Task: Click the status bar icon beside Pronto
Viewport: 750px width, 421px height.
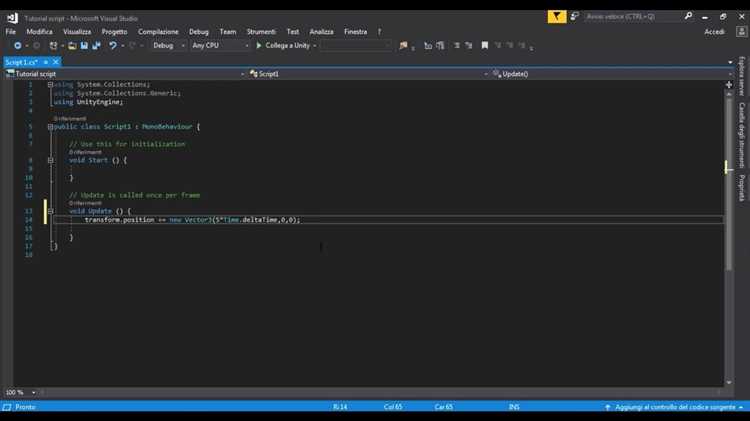Action: pyautogui.click(x=7, y=407)
